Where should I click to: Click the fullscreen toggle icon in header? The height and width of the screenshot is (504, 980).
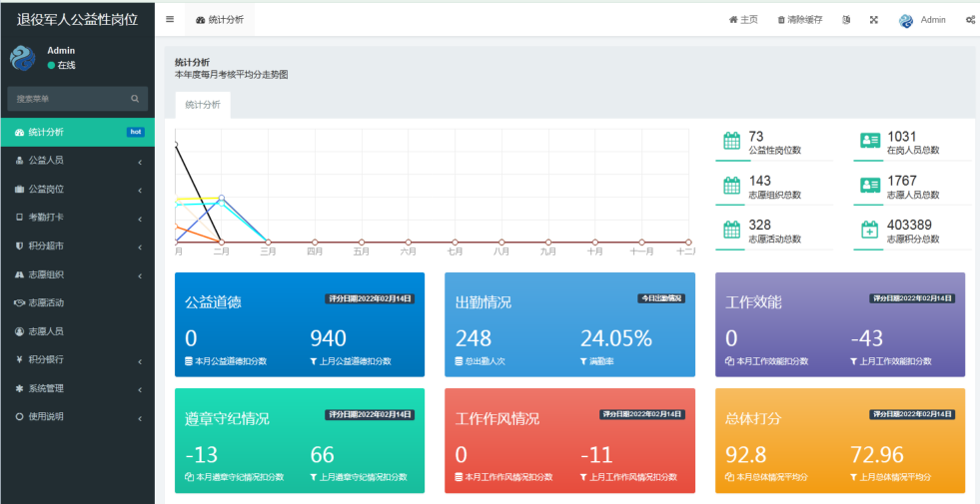(873, 20)
